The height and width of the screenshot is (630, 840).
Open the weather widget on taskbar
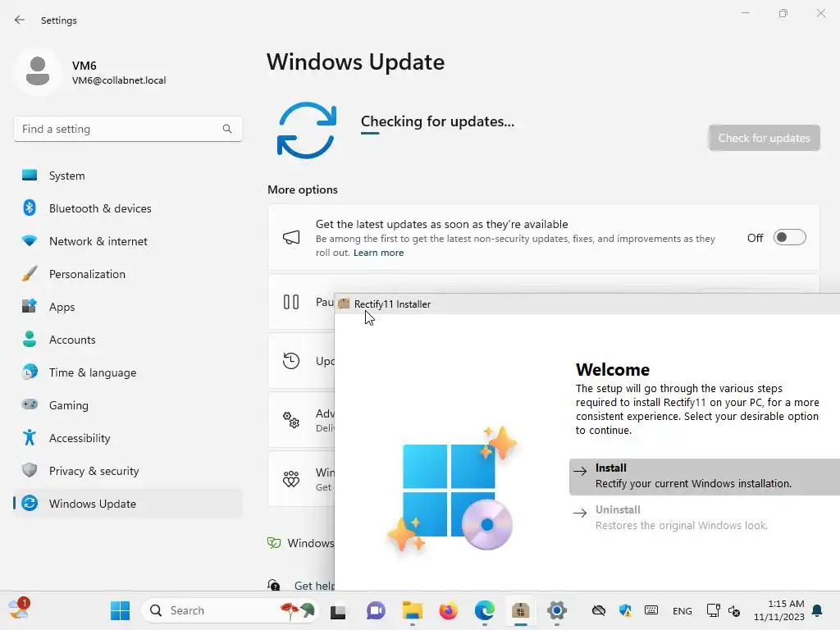[19, 609]
